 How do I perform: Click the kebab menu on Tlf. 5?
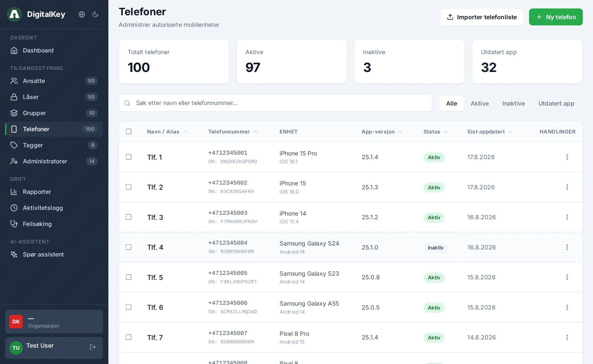tap(567, 277)
